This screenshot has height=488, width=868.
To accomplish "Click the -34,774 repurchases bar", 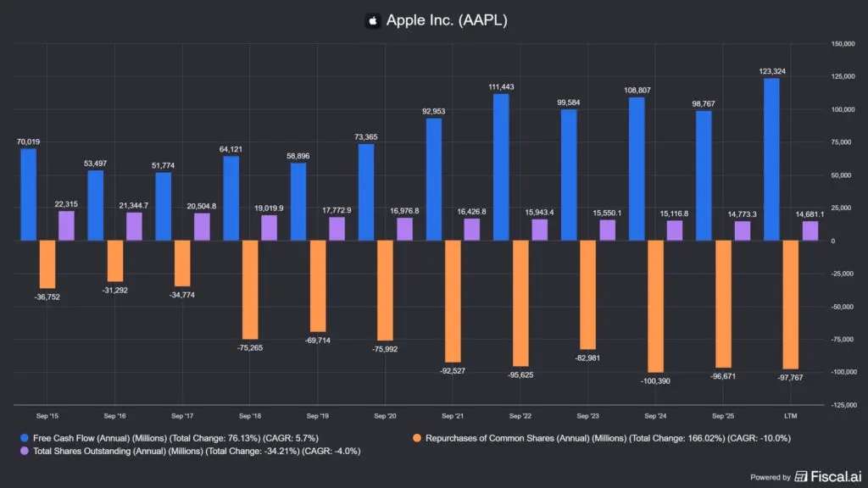I will click(x=182, y=263).
